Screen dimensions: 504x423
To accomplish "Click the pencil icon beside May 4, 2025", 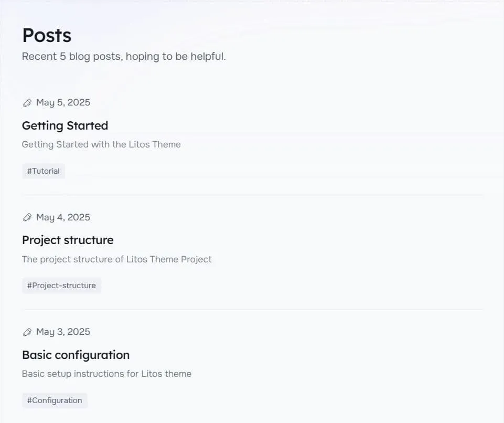I will click(27, 217).
